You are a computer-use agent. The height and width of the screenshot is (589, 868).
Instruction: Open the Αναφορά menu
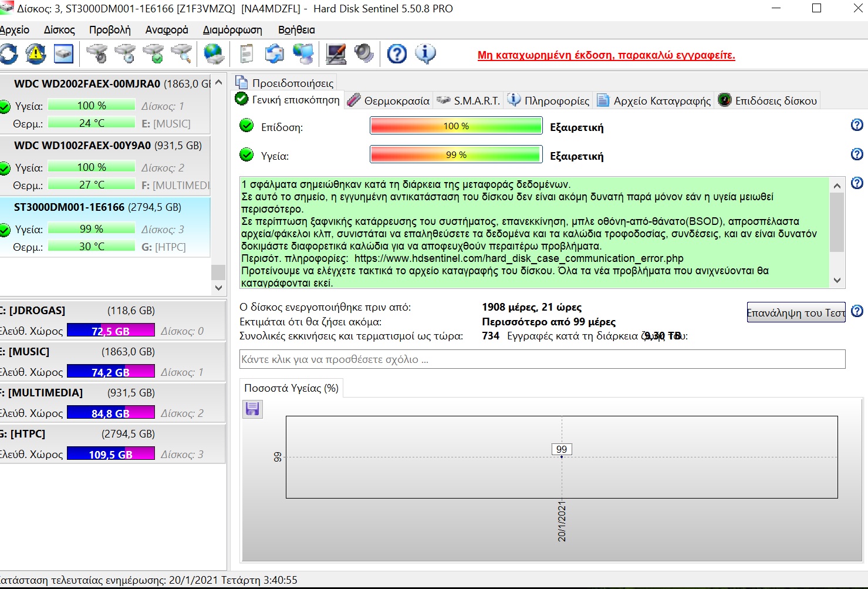click(167, 30)
